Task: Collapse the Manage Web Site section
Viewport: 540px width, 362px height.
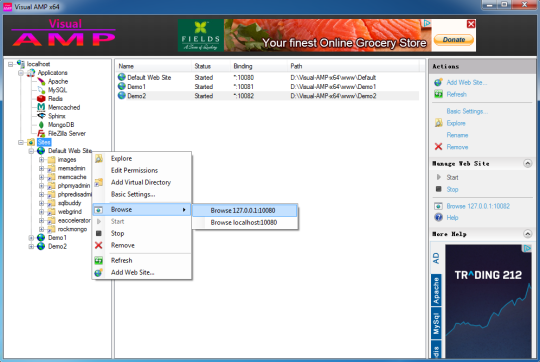Action: [x=527, y=163]
